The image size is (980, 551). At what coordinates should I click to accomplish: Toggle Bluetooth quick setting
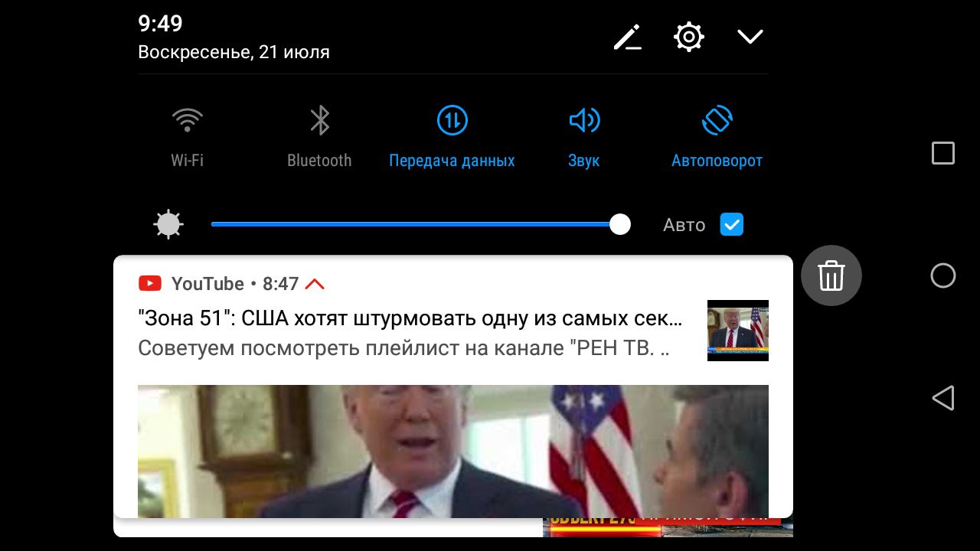point(319,121)
